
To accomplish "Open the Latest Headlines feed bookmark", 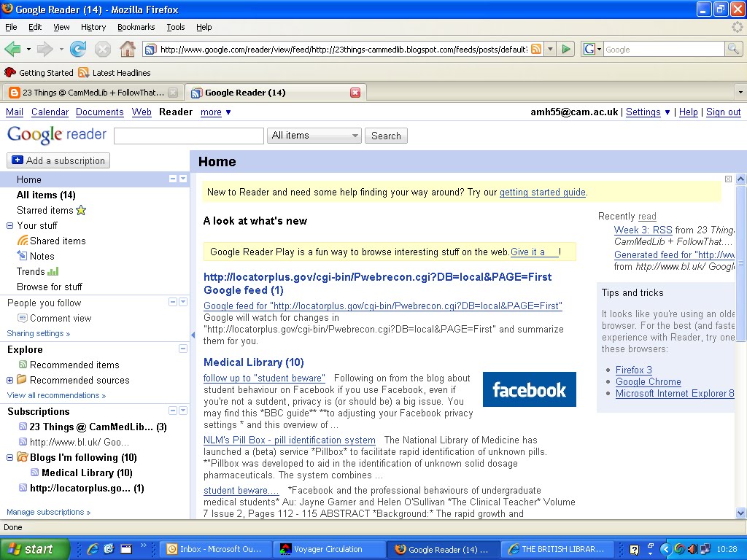I will pos(115,73).
